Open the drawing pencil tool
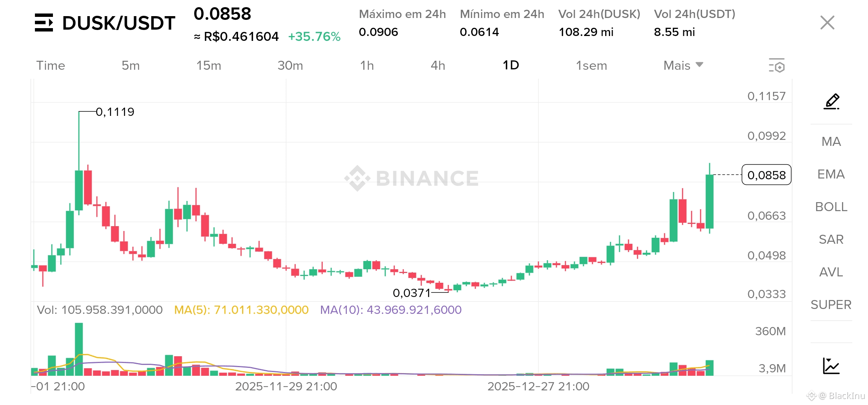The width and height of the screenshot is (868, 405). pyautogui.click(x=831, y=101)
